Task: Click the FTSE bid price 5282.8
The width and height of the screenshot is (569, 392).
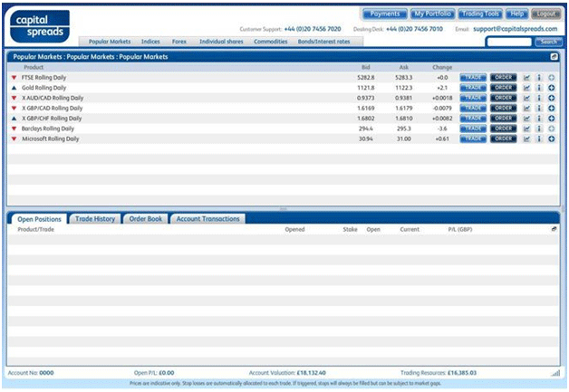Action: click(x=366, y=78)
